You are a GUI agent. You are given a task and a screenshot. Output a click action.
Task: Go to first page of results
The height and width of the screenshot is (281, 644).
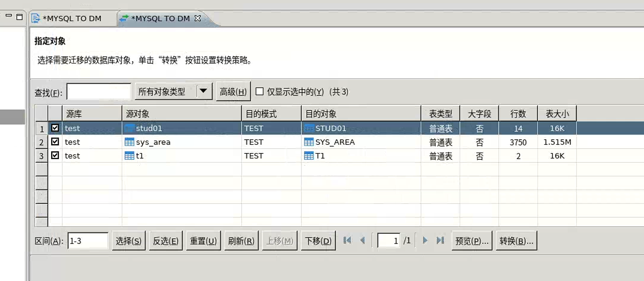tap(347, 241)
